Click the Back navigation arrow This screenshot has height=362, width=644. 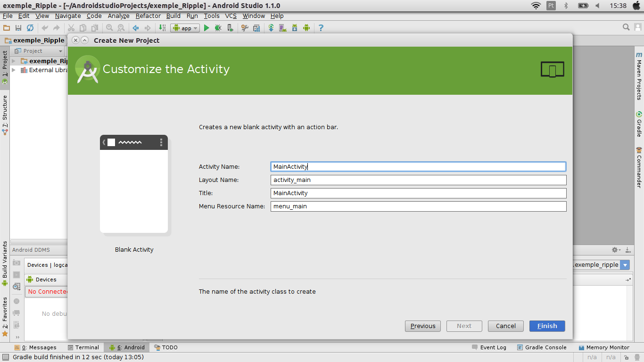click(x=136, y=28)
